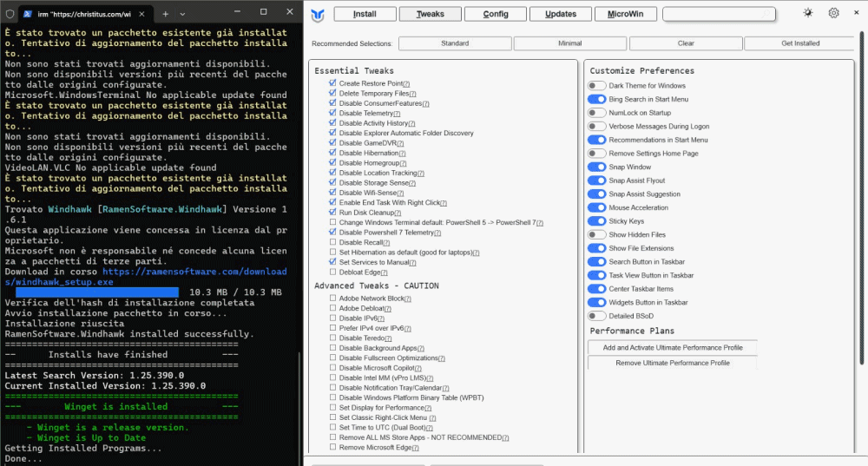
Task: Open the Updates tab
Action: tap(561, 14)
